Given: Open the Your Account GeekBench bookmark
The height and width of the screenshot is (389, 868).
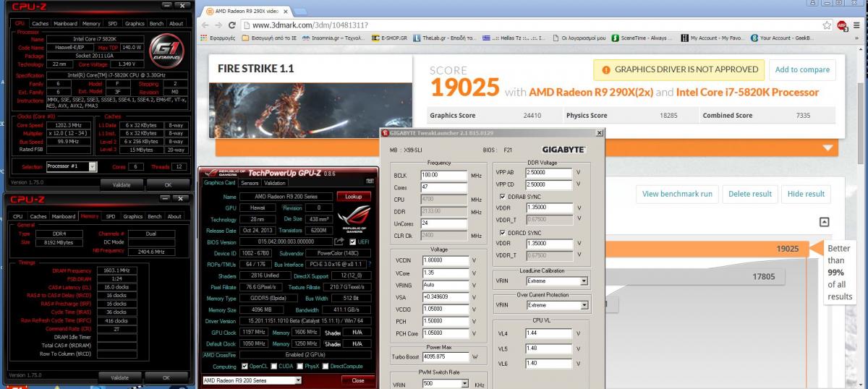Looking at the screenshot, I should 780,38.
